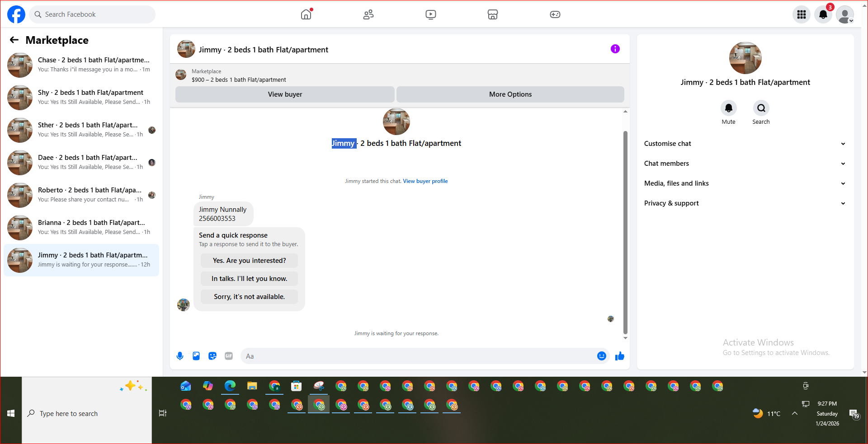Send a thumbs-up like
868x444 pixels.
(620, 356)
